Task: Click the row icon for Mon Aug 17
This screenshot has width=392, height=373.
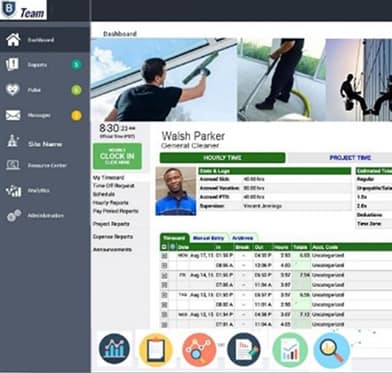Action: click(164, 256)
